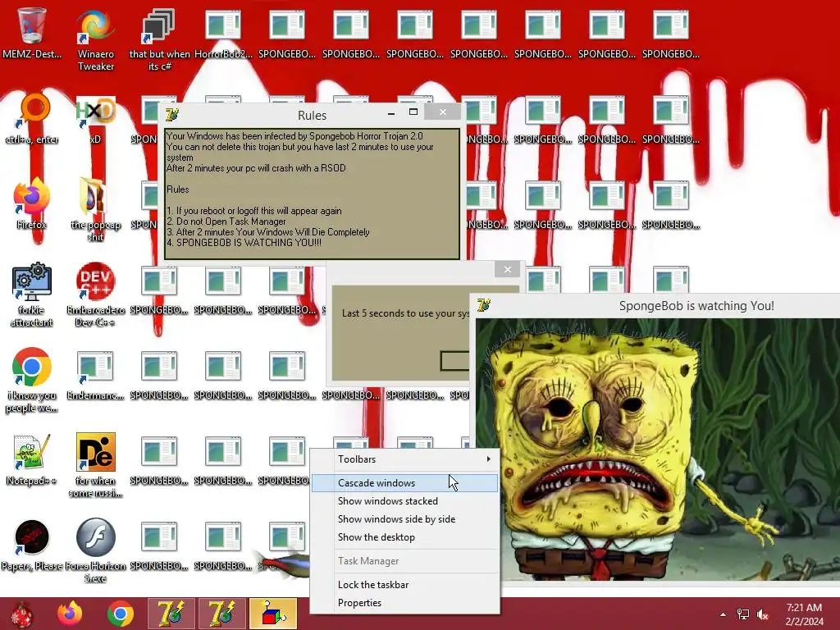Switch to second lightning 7 taskbar app
This screenshot has width=840, height=630.
click(221, 614)
